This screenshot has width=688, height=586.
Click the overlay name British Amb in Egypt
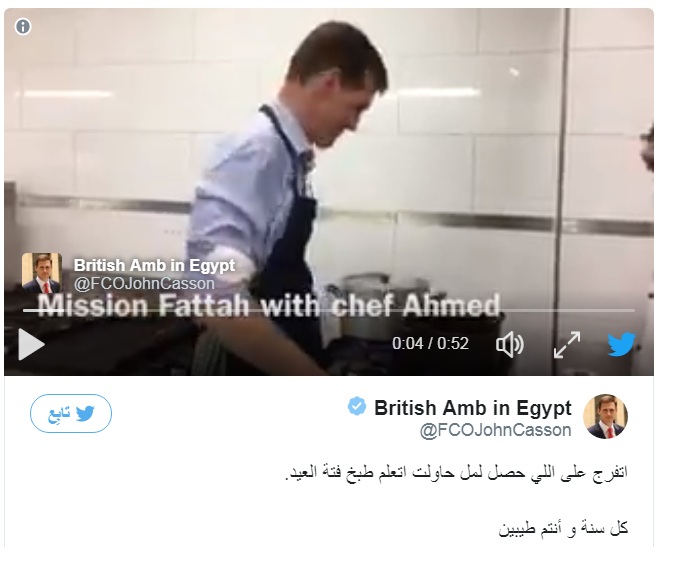(154, 265)
